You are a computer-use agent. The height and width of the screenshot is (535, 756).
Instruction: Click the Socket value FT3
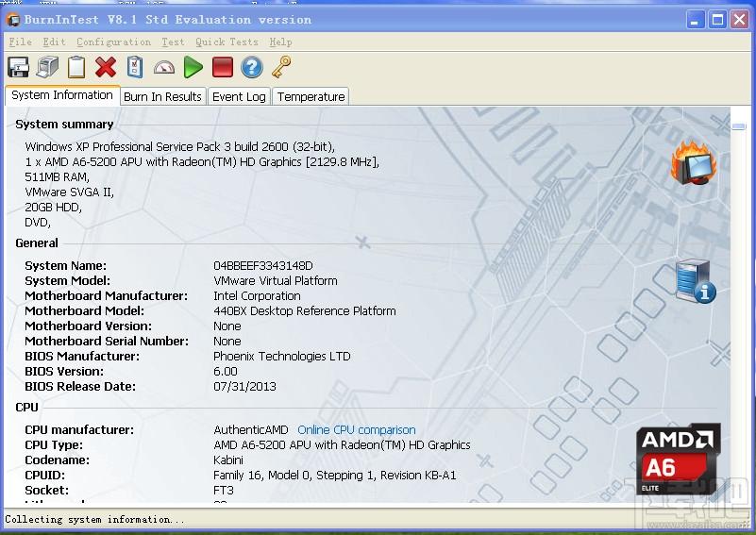[x=224, y=490]
